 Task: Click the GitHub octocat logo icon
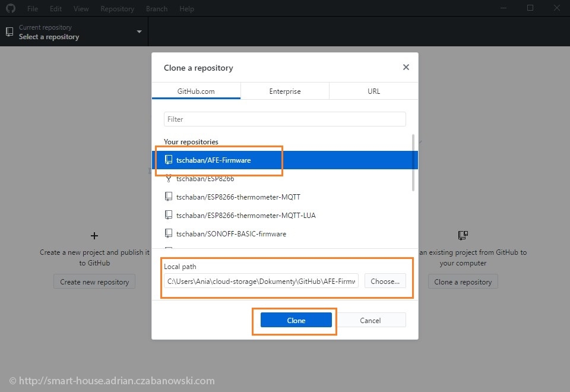11,8
